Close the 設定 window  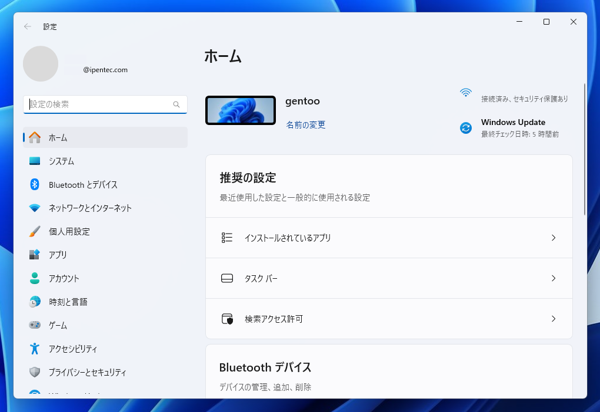(x=573, y=22)
